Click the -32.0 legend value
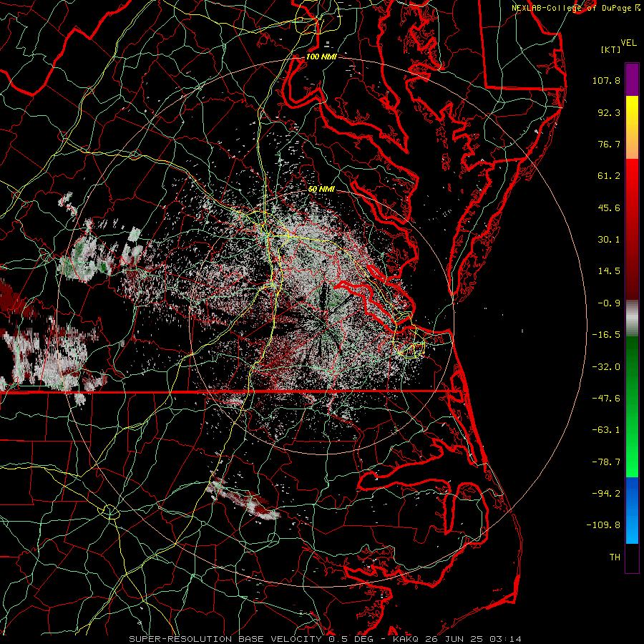The width and height of the screenshot is (644, 644). pos(606,367)
